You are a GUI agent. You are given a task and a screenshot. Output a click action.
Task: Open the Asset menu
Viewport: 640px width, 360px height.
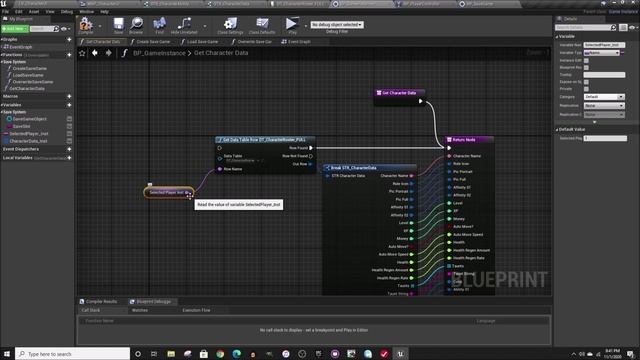[x=34, y=12]
